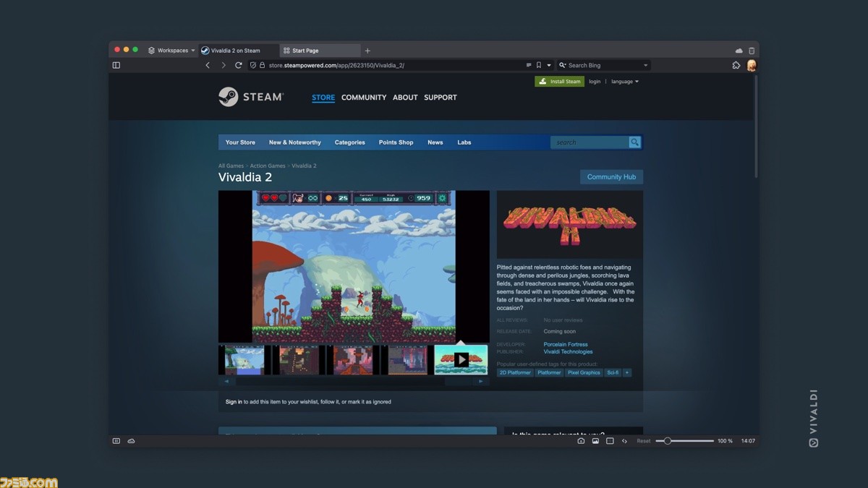
Task: Click the Steam search magnifier button
Action: tap(634, 142)
